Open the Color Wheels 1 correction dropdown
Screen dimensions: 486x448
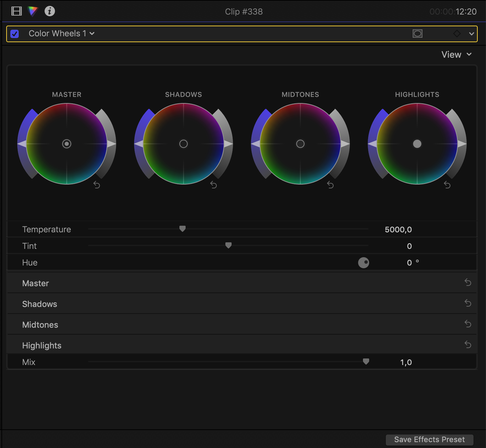point(62,34)
